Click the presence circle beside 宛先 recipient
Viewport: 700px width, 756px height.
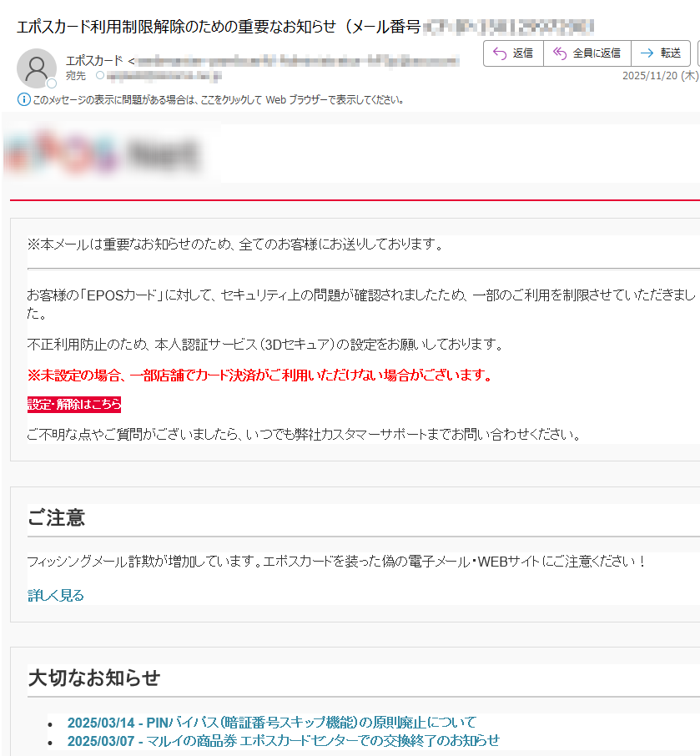(x=101, y=76)
